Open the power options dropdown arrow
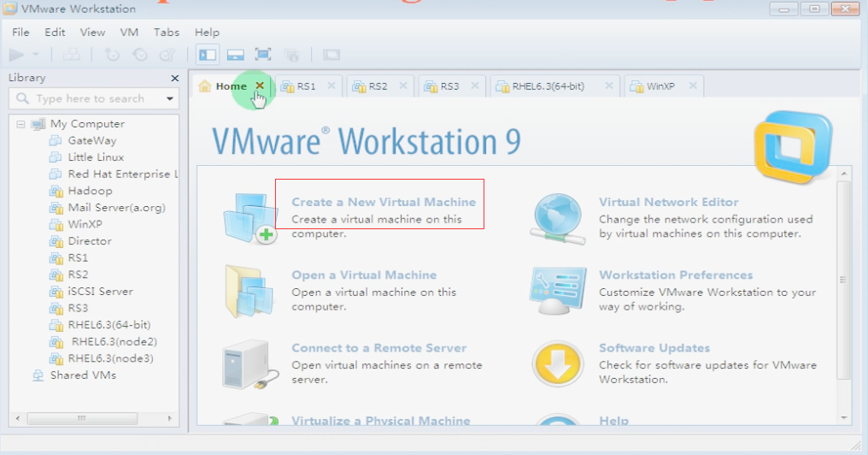This screenshot has height=455, width=868. pyautogui.click(x=35, y=55)
